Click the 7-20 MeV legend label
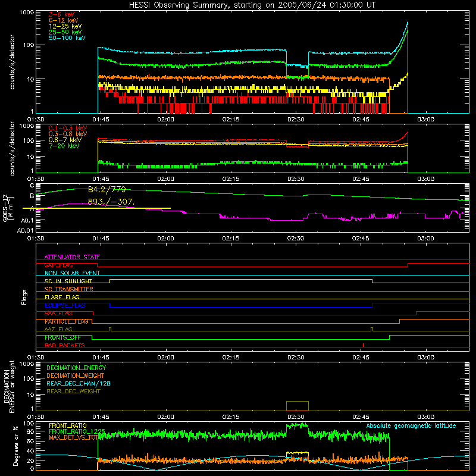Screen dimensions: 476x476 [64, 146]
